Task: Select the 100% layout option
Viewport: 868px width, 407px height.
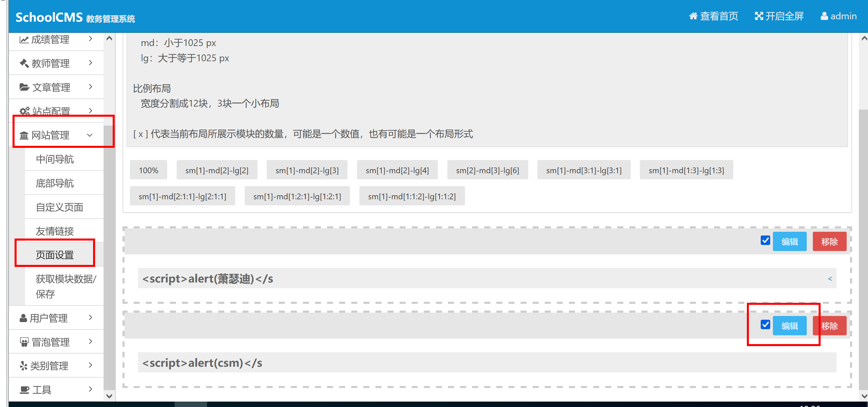Action: [x=148, y=169]
